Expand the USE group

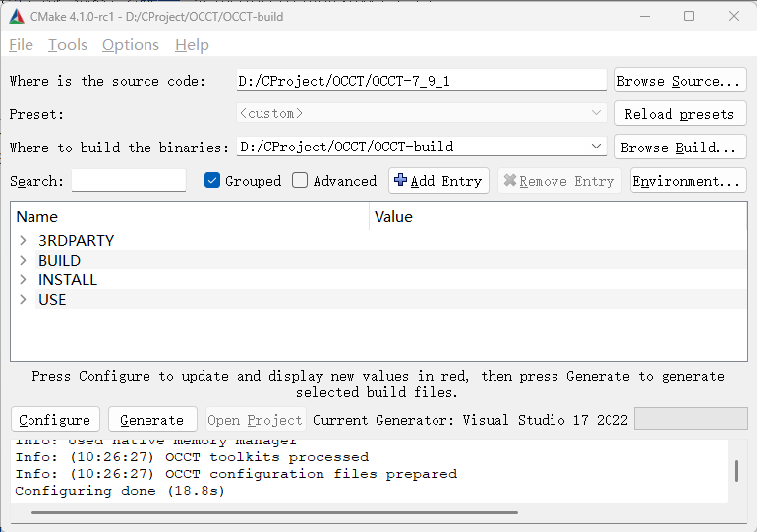tap(23, 299)
